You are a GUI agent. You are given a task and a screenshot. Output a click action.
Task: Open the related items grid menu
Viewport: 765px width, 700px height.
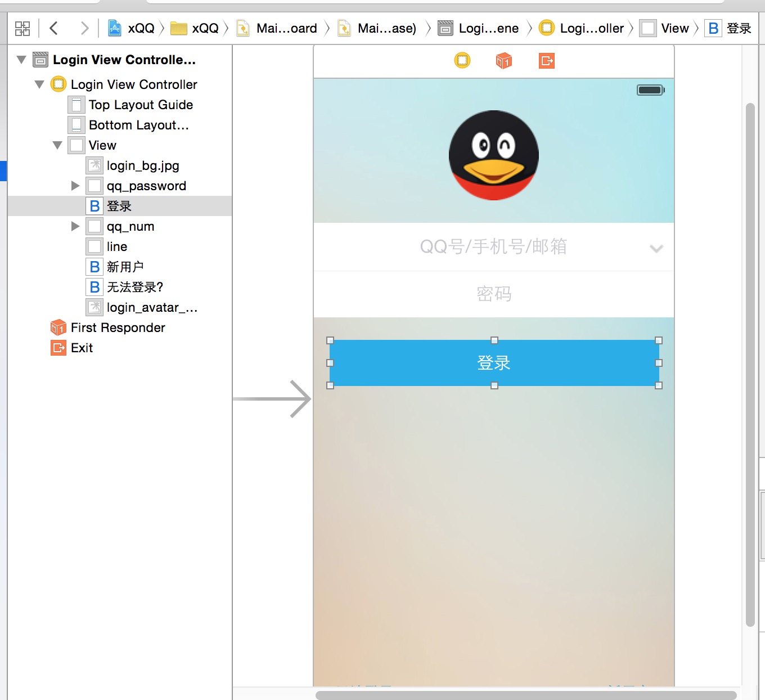coord(22,28)
